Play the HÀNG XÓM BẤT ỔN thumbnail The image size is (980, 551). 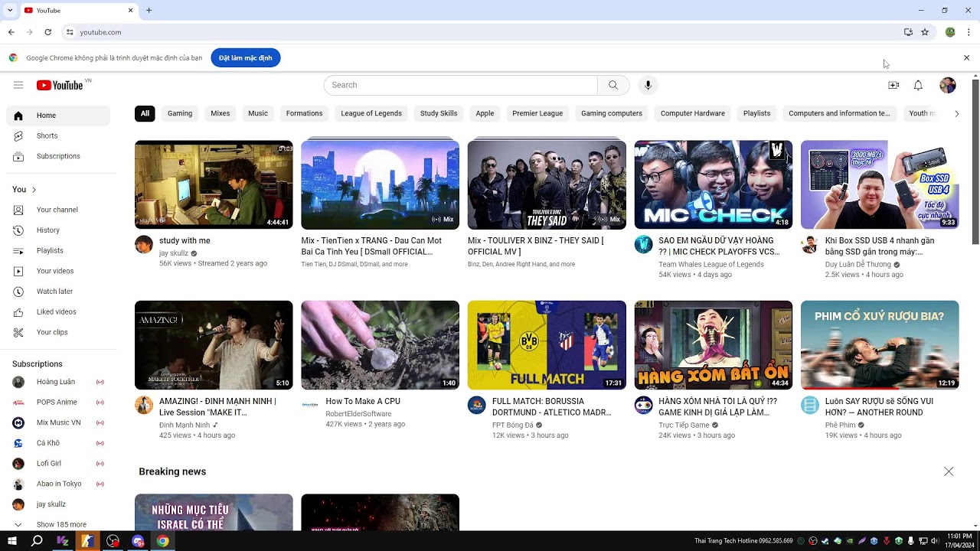click(x=714, y=345)
